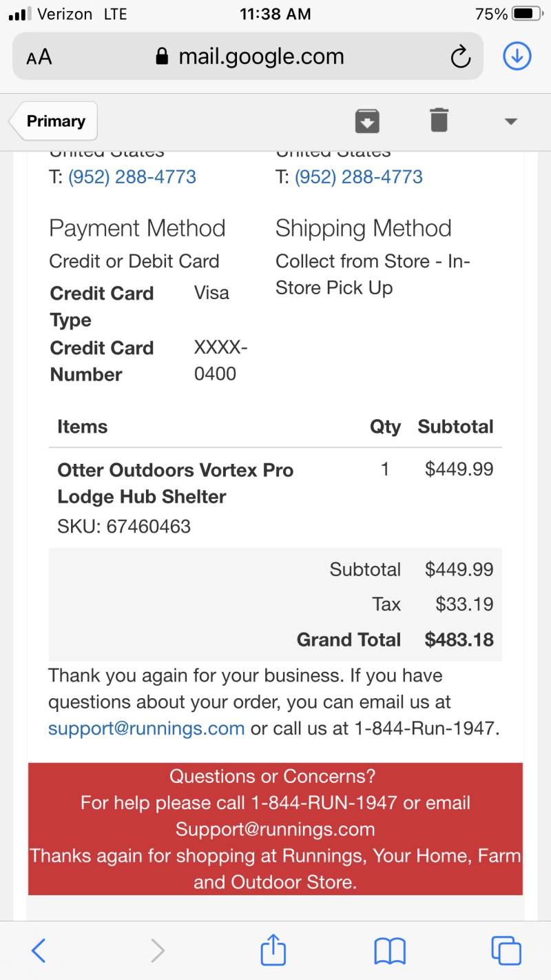Open the AA reader text-size menu
Screen dimensions: 551x980
(x=39, y=57)
